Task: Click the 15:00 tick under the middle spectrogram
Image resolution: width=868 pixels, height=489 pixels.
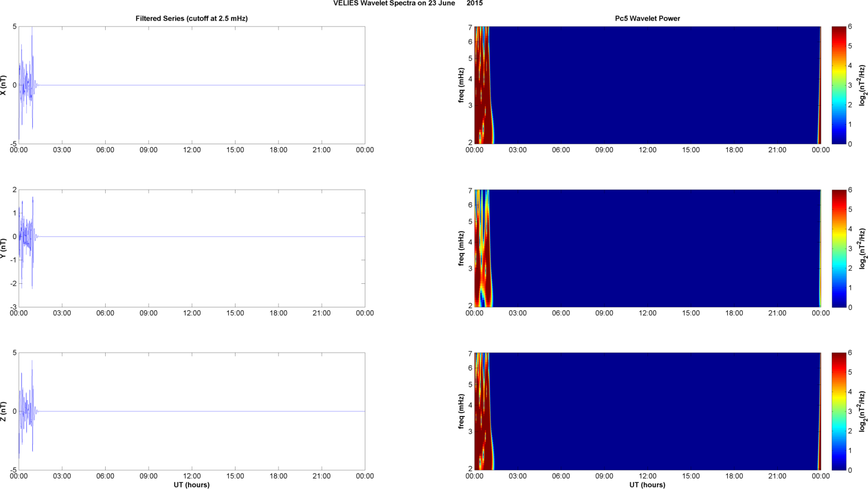Action: [x=691, y=313]
